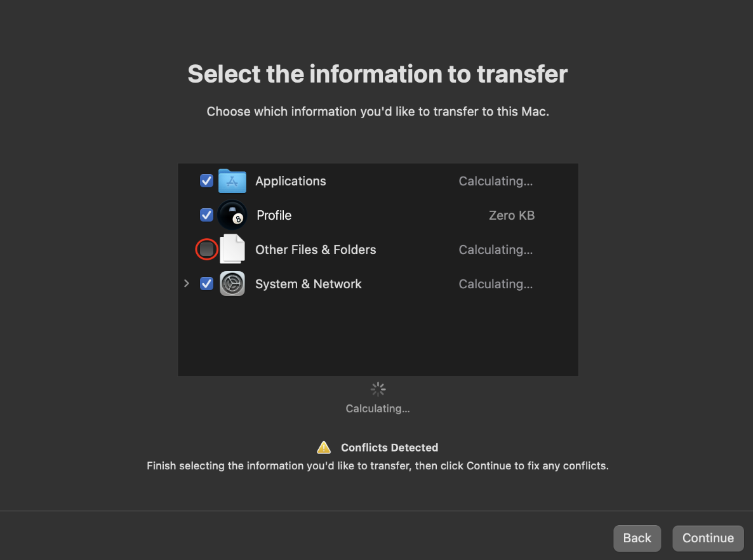
Task: Uncheck the Applications checkbox
Action: click(206, 181)
